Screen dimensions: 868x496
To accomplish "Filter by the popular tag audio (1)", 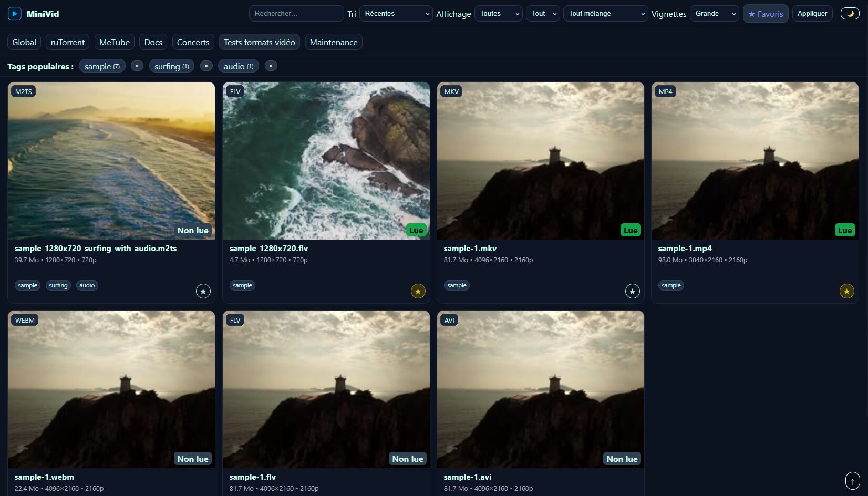I will (x=239, y=66).
